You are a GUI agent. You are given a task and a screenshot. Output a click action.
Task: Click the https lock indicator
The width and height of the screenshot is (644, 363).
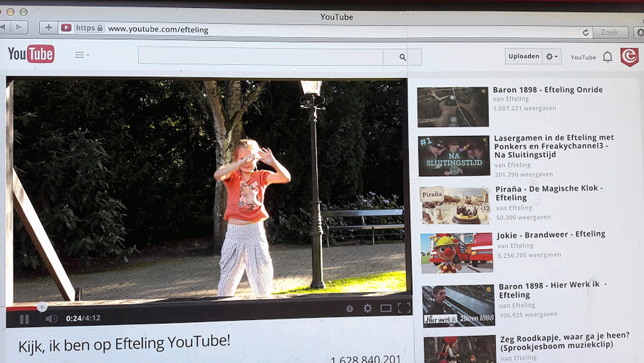[89, 28]
